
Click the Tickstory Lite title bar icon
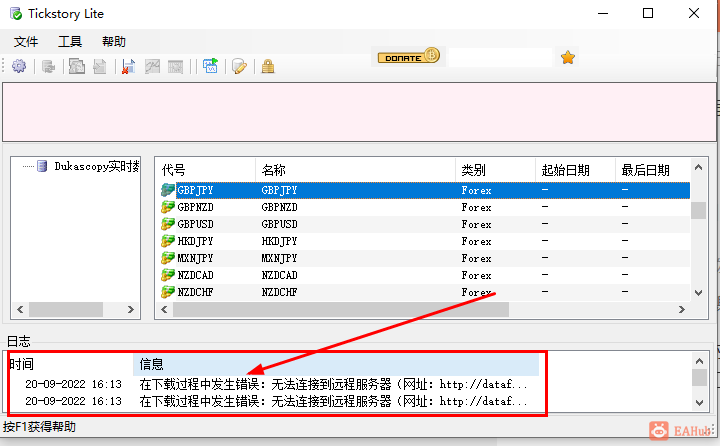(16, 14)
